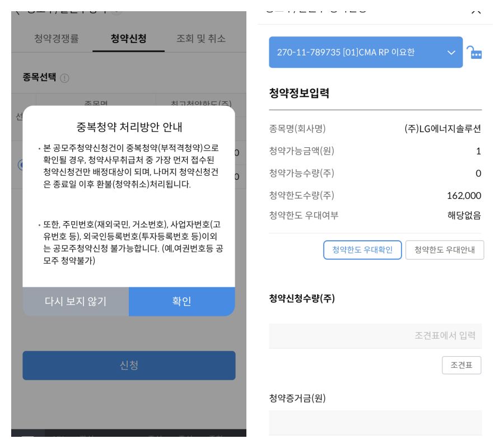Click the 청약가능수량(주) label

pyautogui.click(x=301, y=173)
